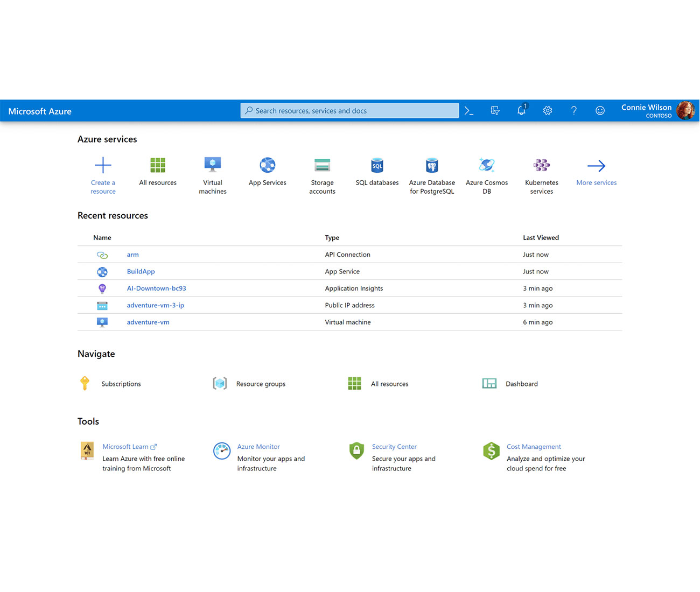Open the Connie Wilson account name

(647, 108)
